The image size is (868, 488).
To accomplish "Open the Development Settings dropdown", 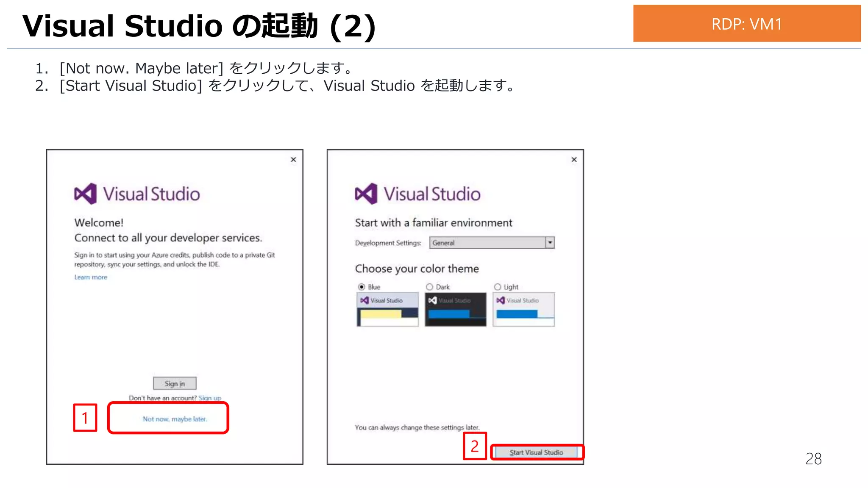I will pos(492,243).
